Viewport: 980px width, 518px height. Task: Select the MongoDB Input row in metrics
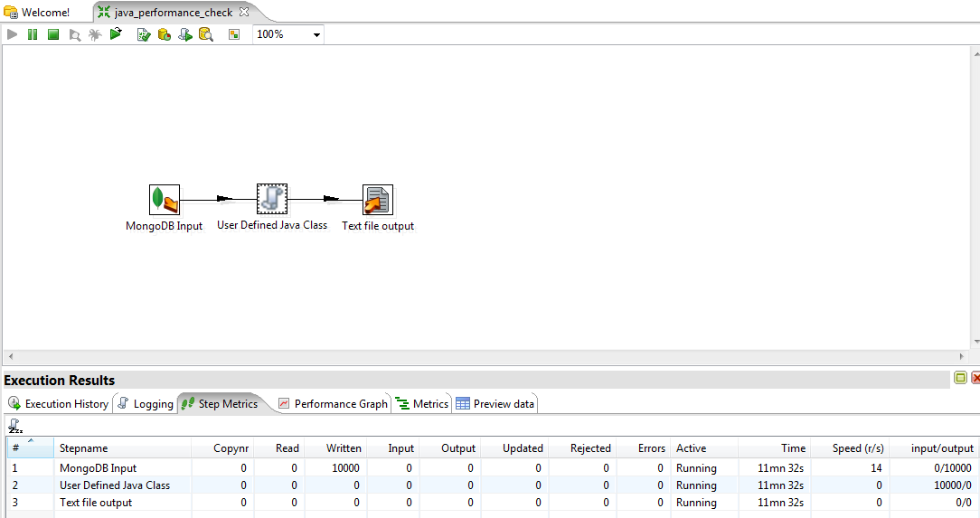click(x=493, y=468)
